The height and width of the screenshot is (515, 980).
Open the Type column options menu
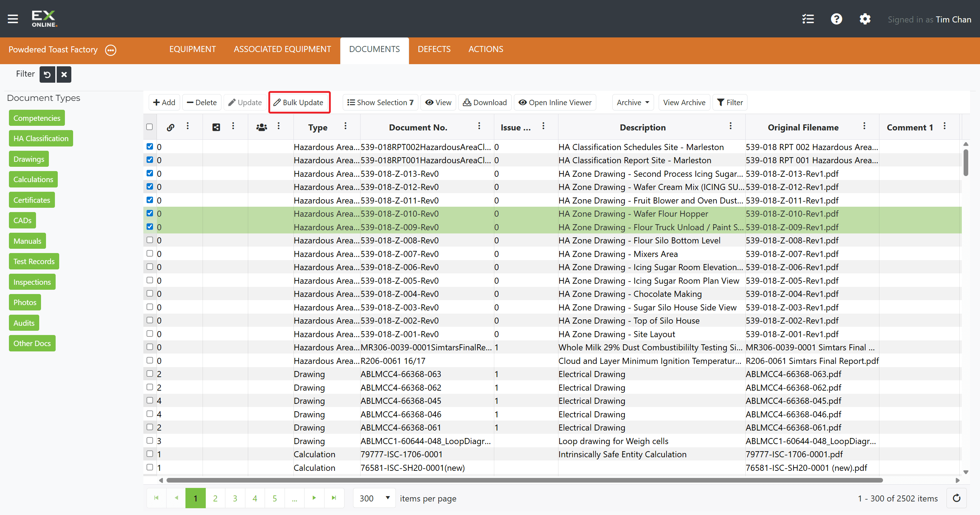point(346,126)
